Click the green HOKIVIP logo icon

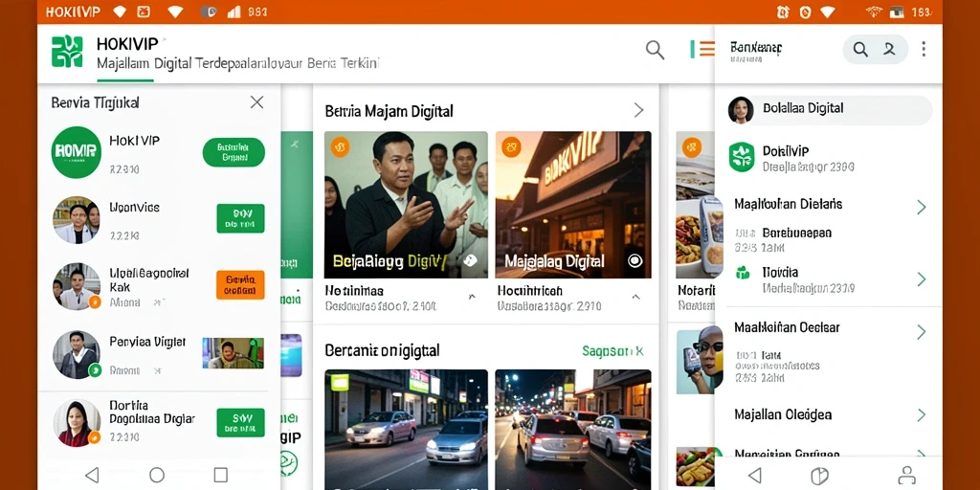(67, 52)
